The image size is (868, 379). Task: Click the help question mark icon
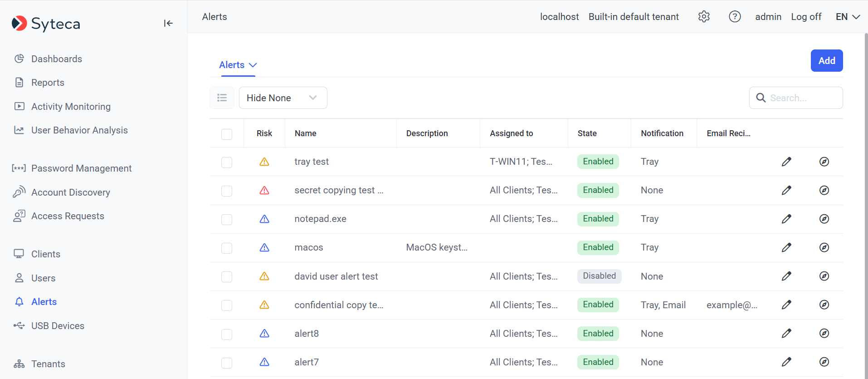click(x=735, y=17)
